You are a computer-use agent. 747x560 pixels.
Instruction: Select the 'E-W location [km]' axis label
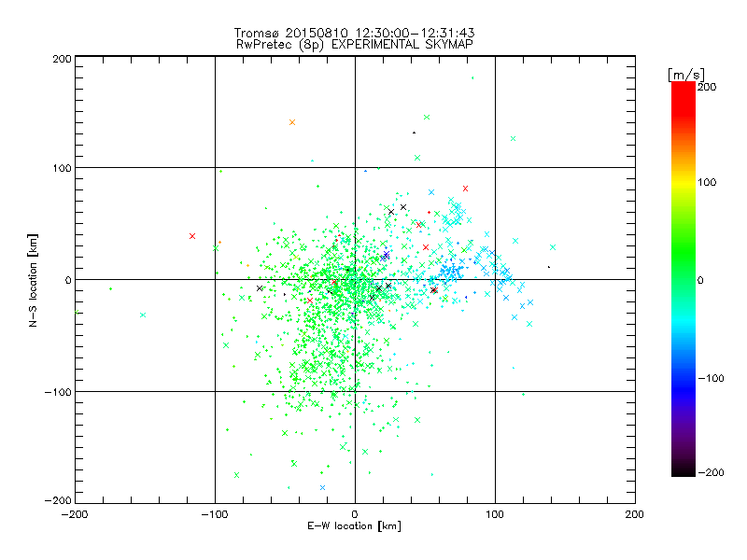tap(354, 526)
